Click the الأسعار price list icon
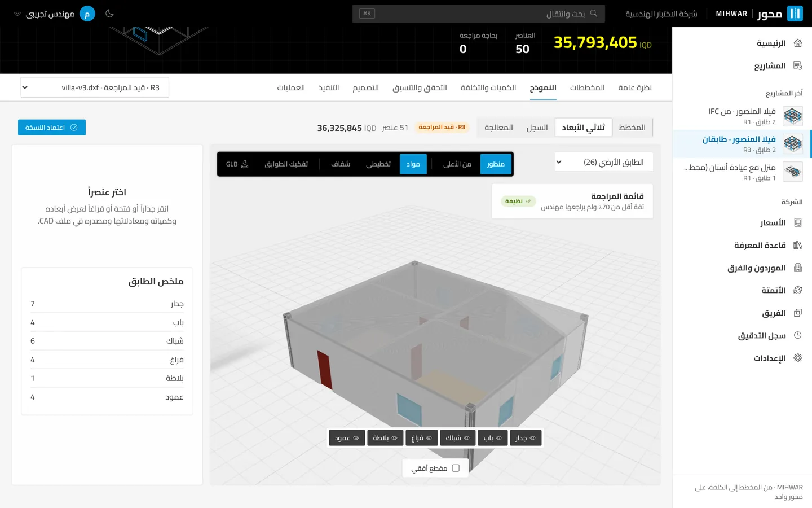The width and height of the screenshot is (812, 508). [x=797, y=222]
